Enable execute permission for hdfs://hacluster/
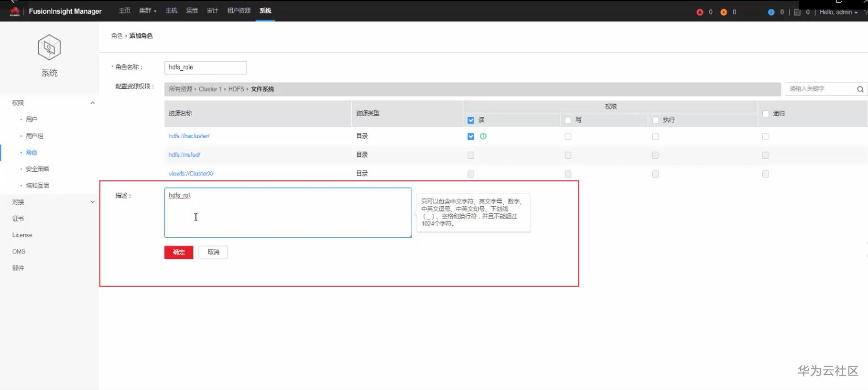 [x=655, y=136]
